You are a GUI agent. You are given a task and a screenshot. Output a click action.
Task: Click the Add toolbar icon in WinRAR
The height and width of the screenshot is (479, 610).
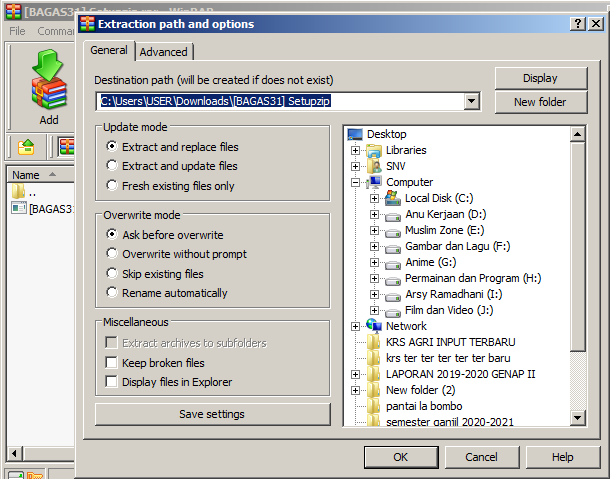pyautogui.click(x=49, y=79)
